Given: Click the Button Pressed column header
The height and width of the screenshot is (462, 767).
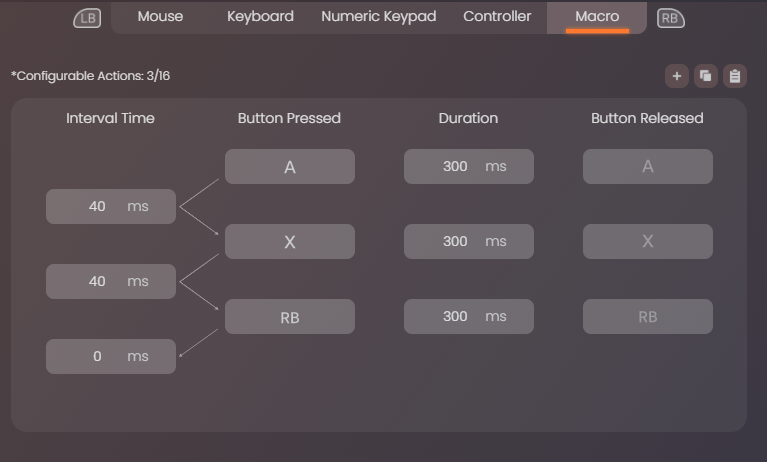Looking at the screenshot, I should [x=289, y=118].
